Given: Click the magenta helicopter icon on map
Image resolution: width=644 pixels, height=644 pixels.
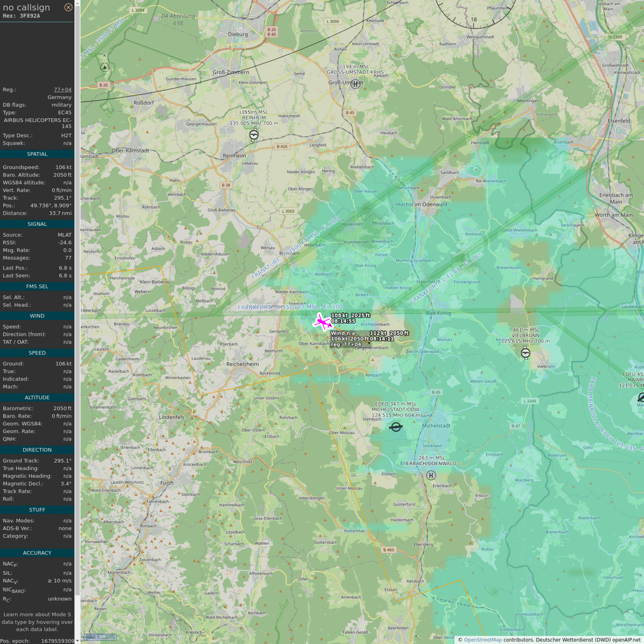Looking at the screenshot, I should [322, 322].
